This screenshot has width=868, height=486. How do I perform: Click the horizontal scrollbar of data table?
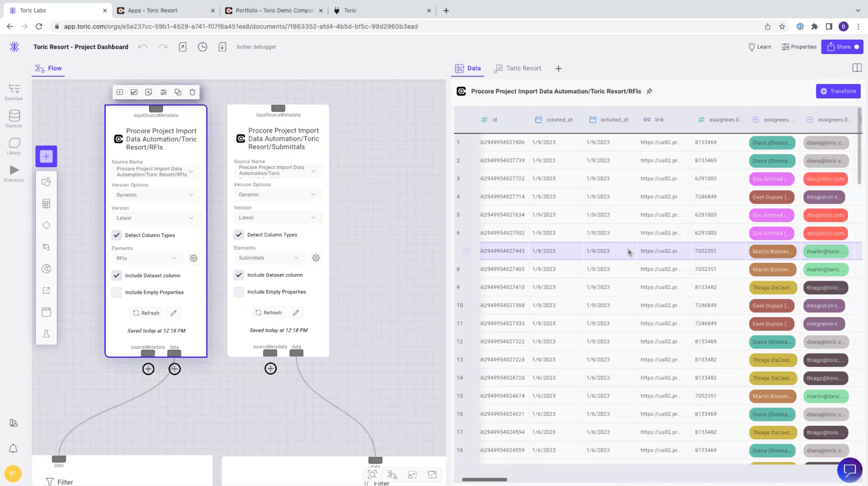[484, 479]
